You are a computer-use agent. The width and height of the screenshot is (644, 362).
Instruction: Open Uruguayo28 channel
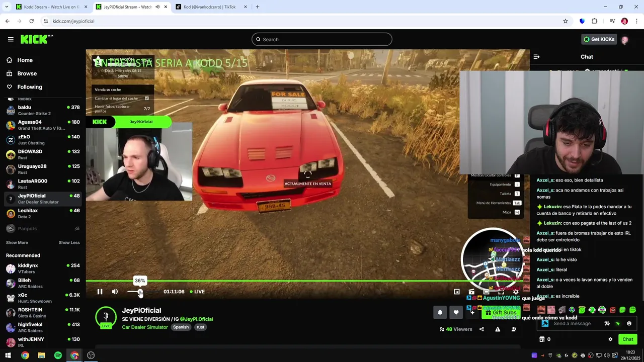43,169
